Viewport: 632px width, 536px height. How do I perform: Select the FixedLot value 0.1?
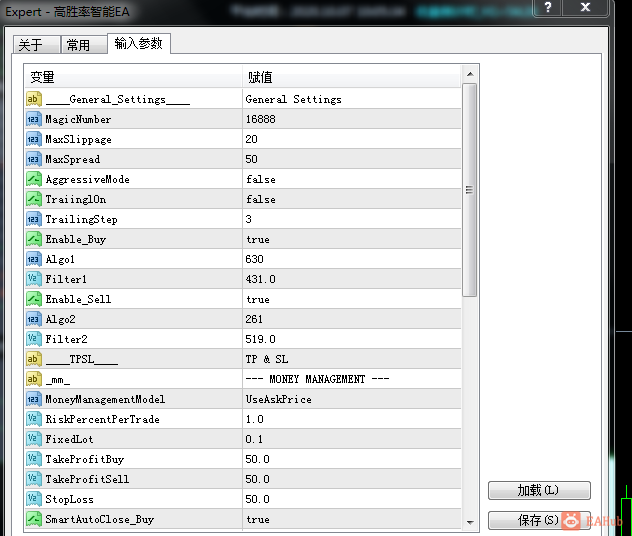pyautogui.click(x=352, y=439)
